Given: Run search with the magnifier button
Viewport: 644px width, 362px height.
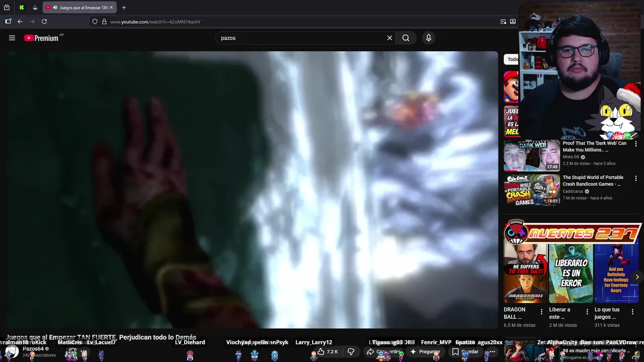Looking at the screenshot, I should 406,38.
